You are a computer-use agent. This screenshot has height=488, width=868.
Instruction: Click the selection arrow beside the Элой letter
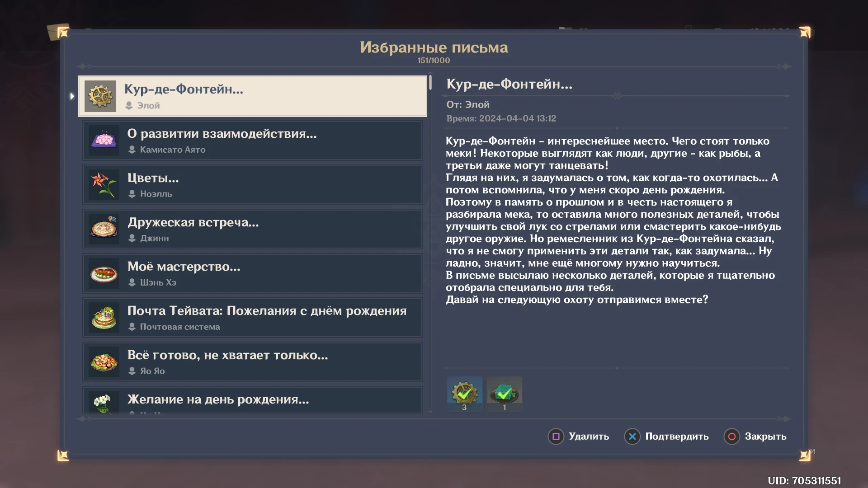(72, 96)
